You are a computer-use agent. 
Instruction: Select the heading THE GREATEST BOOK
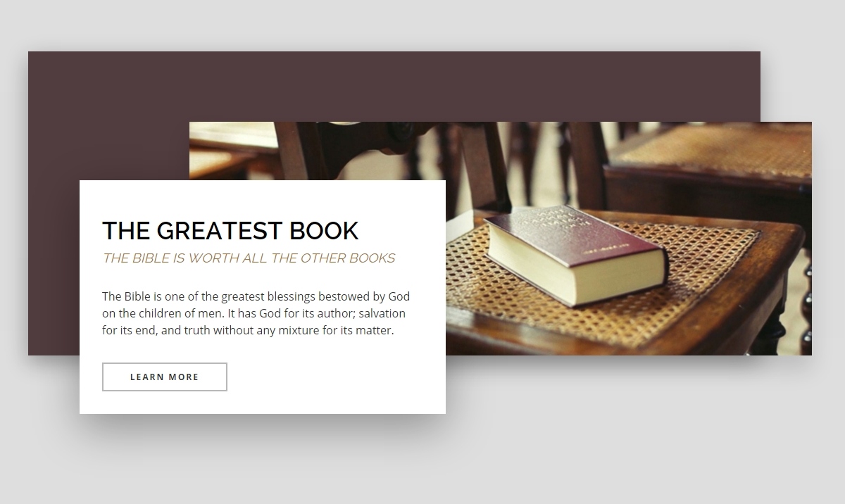[230, 231]
